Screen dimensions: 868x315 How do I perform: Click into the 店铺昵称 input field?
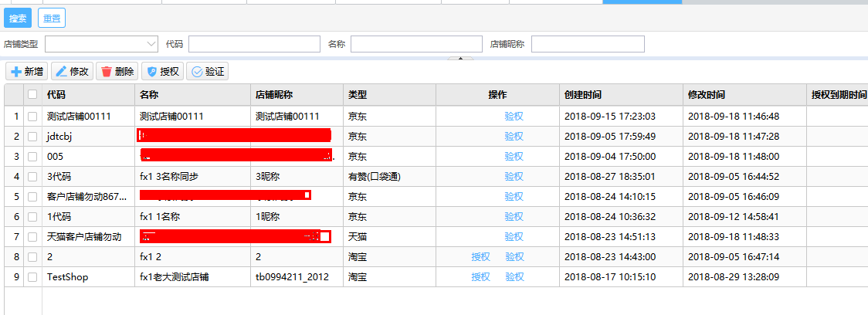(x=587, y=44)
